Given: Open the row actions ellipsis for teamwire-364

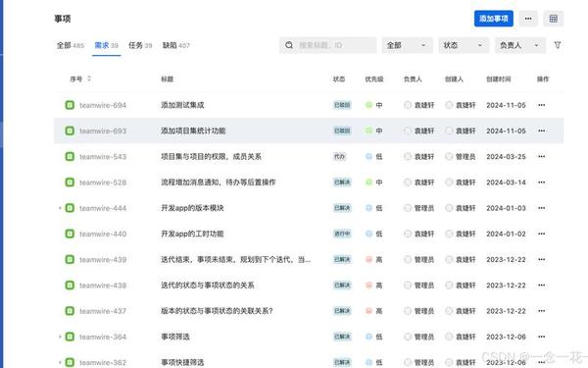Looking at the screenshot, I should [x=542, y=337].
